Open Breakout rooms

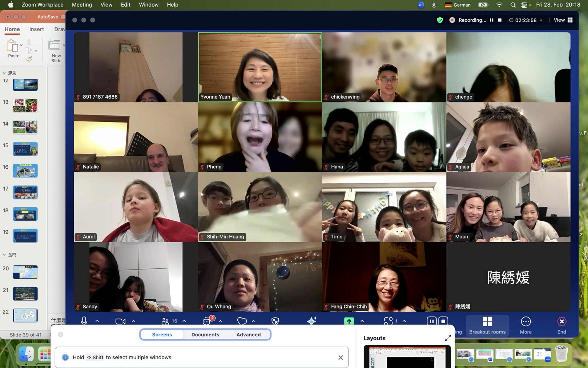point(487,325)
